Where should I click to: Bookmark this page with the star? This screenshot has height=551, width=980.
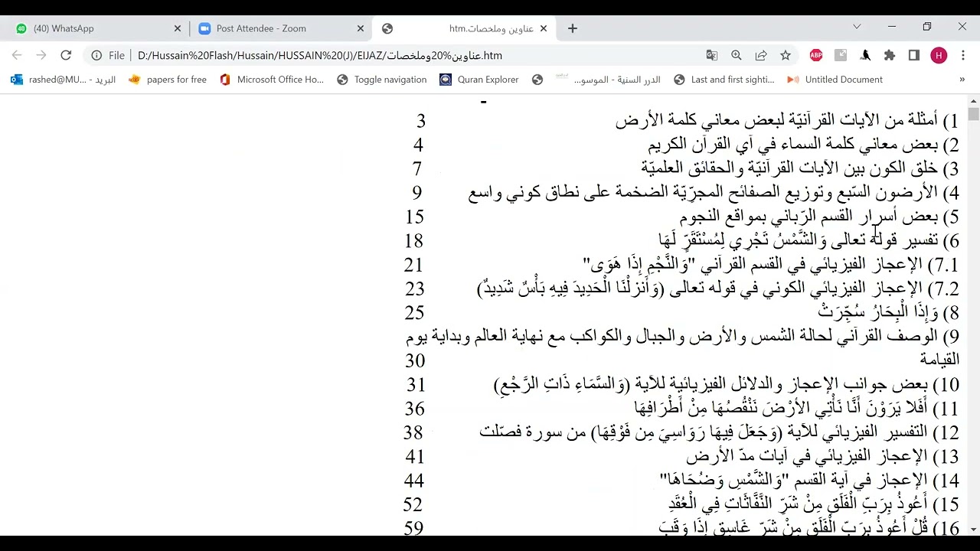[786, 55]
